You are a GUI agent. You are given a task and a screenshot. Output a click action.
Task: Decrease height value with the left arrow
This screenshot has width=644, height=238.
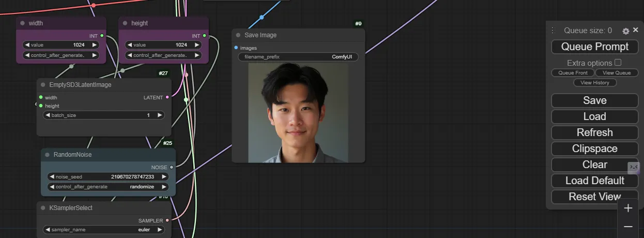(x=129, y=45)
